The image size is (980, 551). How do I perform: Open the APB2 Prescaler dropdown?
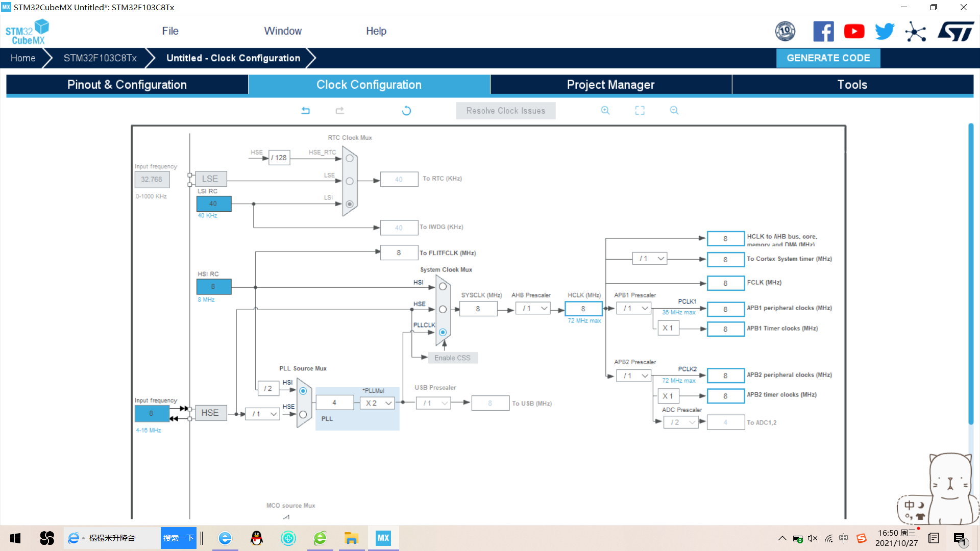pos(633,376)
